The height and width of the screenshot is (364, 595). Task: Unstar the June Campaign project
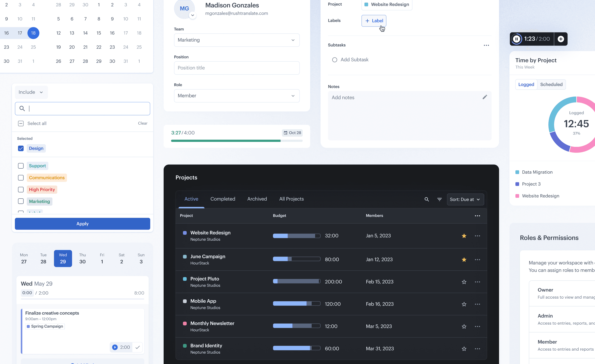tap(464, 260)
